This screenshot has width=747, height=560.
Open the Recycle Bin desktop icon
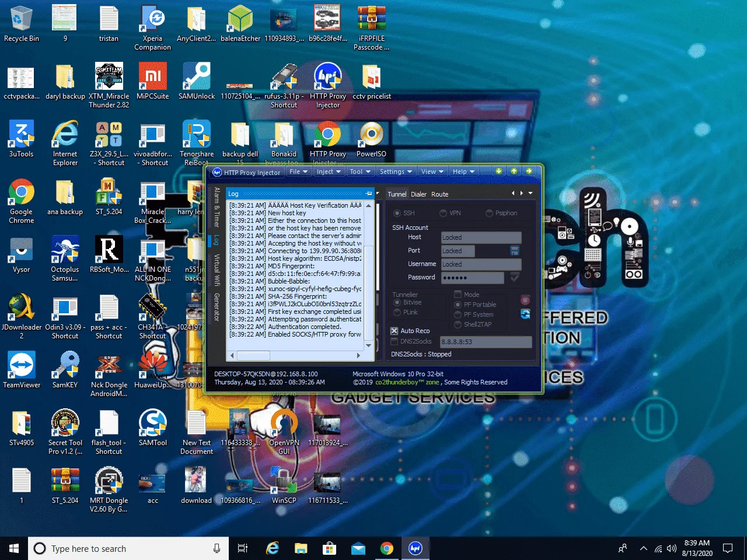22,24
